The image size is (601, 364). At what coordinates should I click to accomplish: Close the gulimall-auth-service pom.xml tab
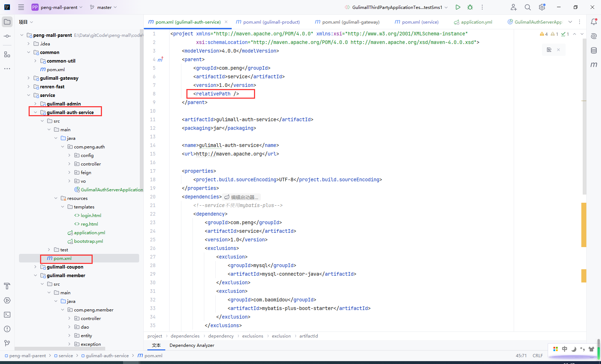pyautogui.click(x=226, y=22)
